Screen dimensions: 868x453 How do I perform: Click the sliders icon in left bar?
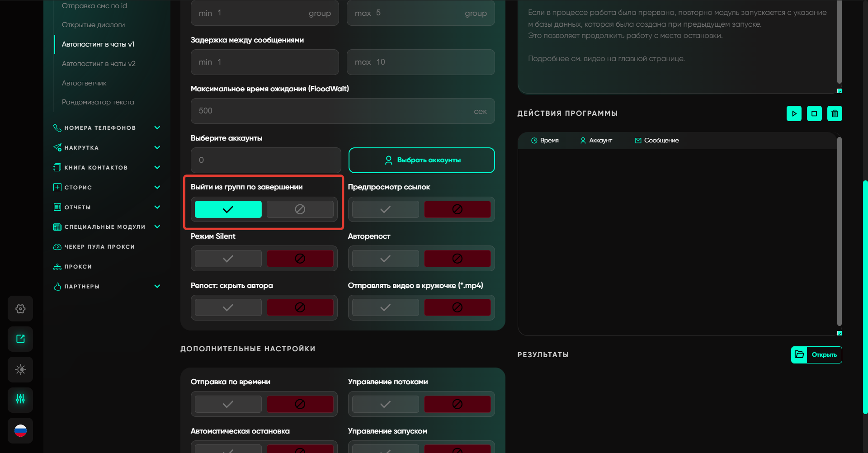(x=20, y=399)
